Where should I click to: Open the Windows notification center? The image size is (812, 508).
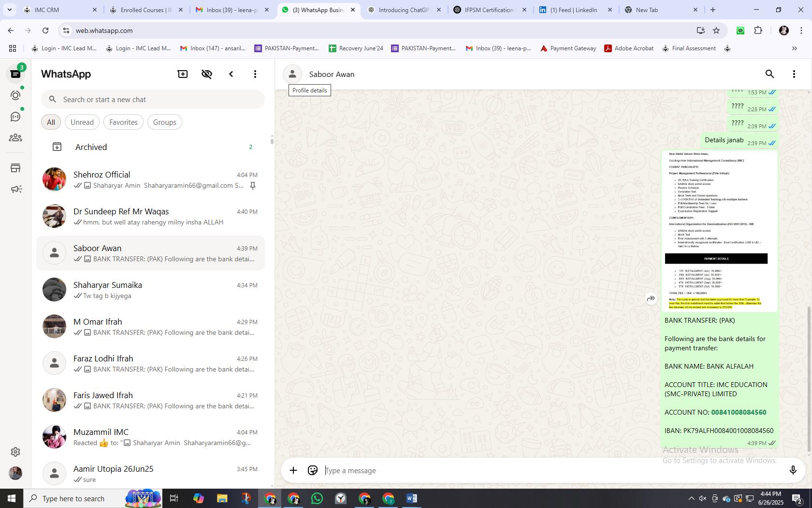pos(797,498)
